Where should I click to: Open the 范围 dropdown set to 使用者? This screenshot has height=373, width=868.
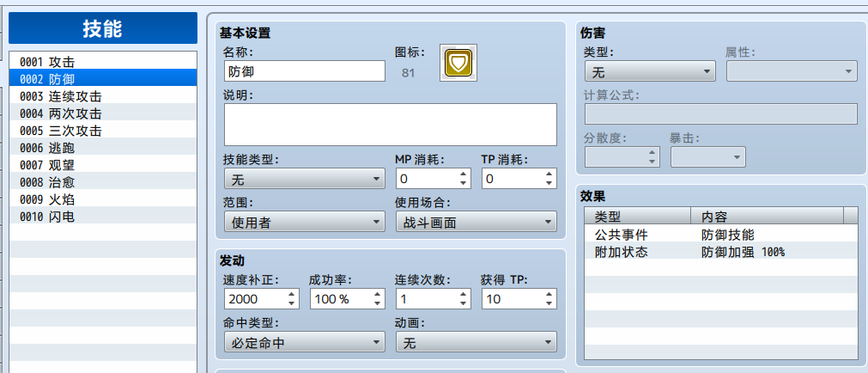point(305,223)
